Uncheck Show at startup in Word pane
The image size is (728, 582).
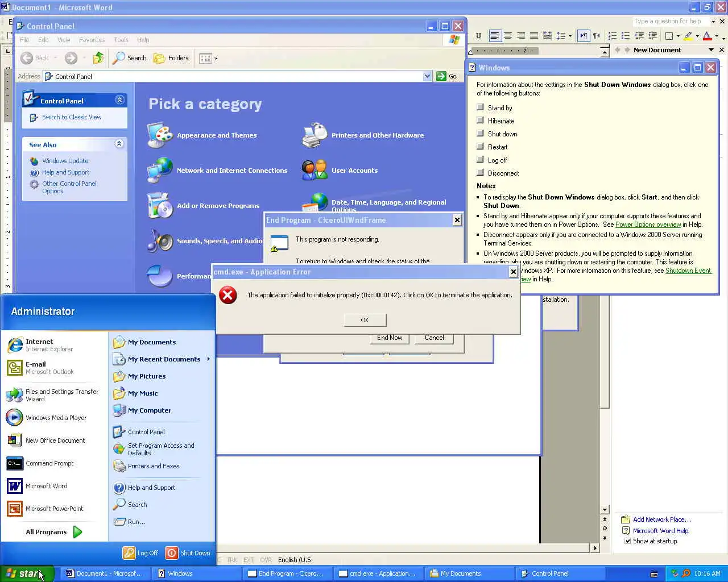coord(628,541)
